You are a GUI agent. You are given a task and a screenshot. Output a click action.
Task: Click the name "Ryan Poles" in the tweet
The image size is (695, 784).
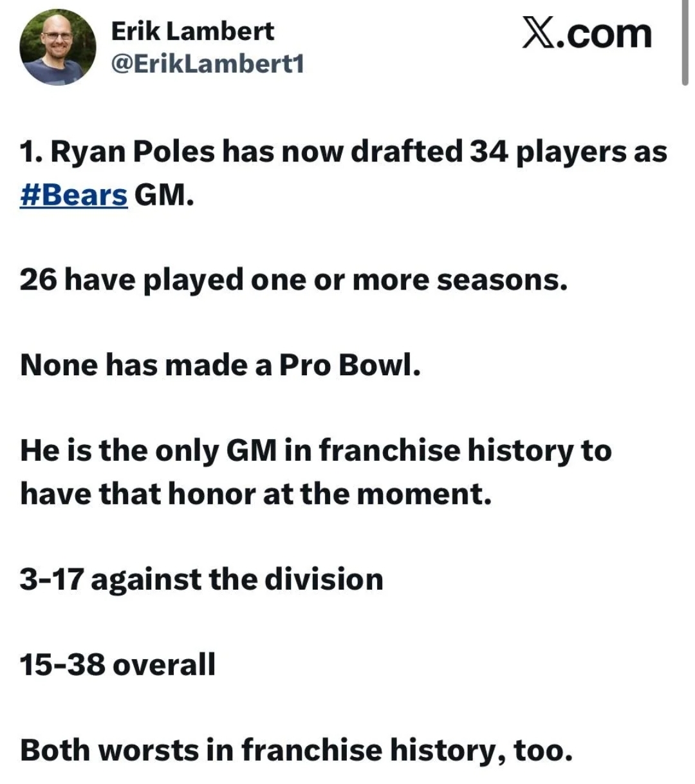[133, 152]
